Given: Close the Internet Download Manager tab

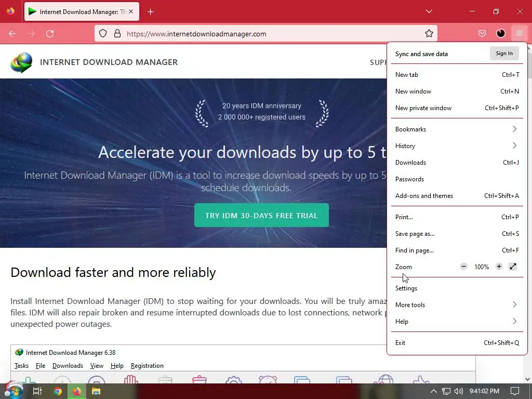Looking at the screenshot, I should 131,11.
